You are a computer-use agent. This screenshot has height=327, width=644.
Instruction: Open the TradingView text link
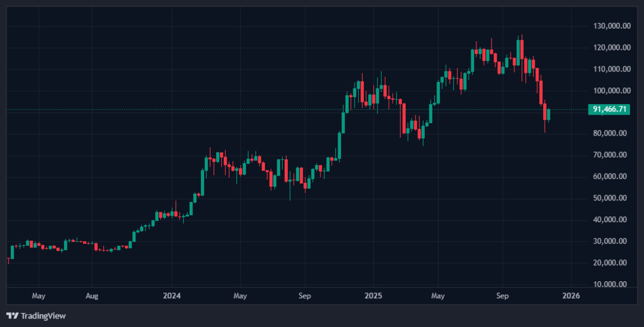click(x=43, y=316)
